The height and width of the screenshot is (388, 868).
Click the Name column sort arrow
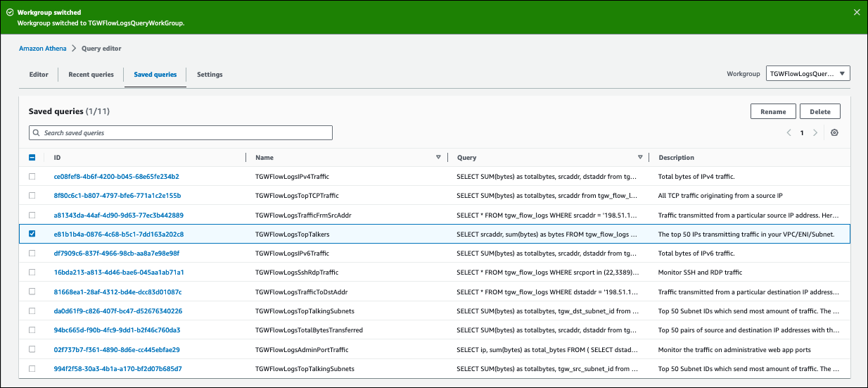[438, 158]
